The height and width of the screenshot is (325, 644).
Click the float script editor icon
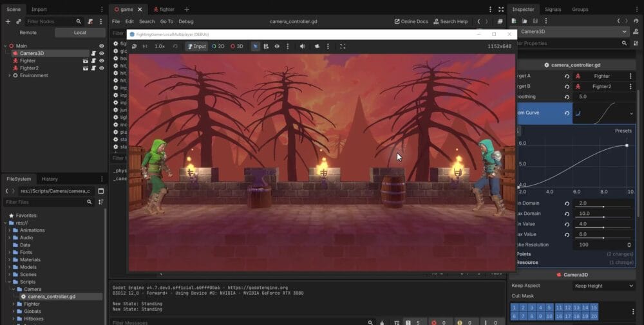coord(500,21)
